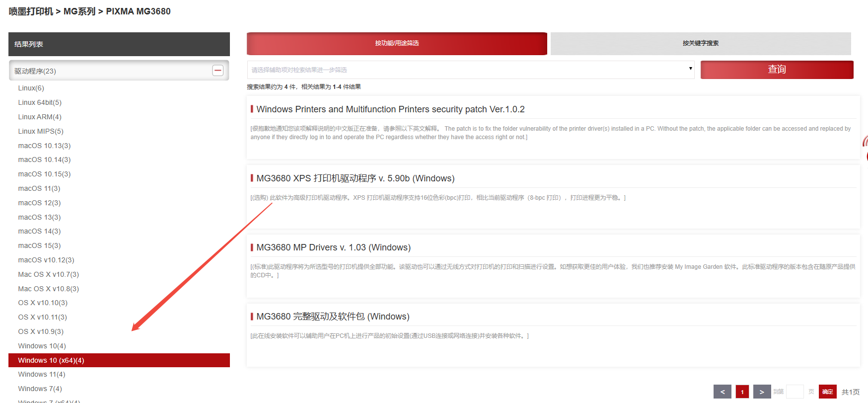Select Windows 10 (x64)(4) entry
Viewport: 868px width, 403px height.
119,360
